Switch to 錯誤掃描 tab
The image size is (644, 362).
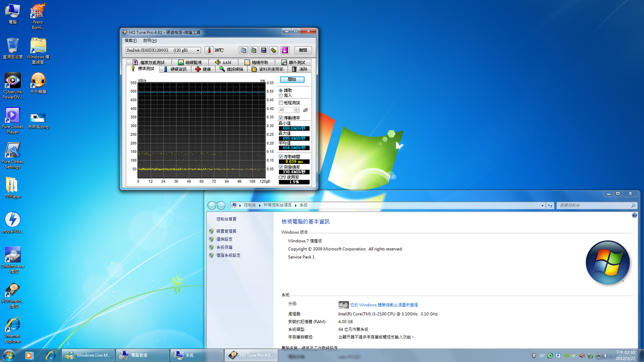[231, 69]
